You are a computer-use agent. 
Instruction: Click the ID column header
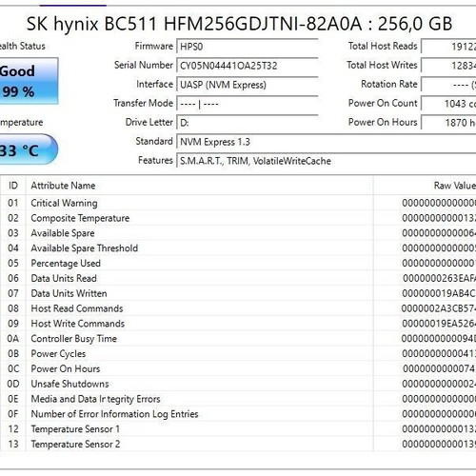coord(13,186)
